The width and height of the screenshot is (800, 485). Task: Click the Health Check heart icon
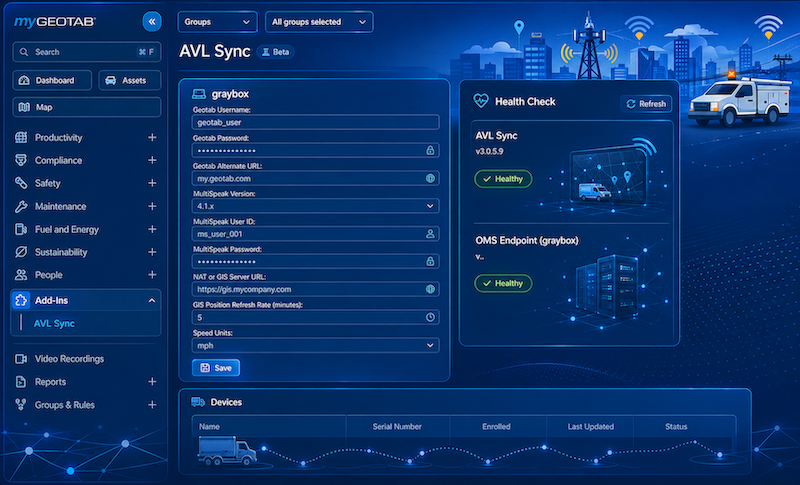(x=481, y=101)
